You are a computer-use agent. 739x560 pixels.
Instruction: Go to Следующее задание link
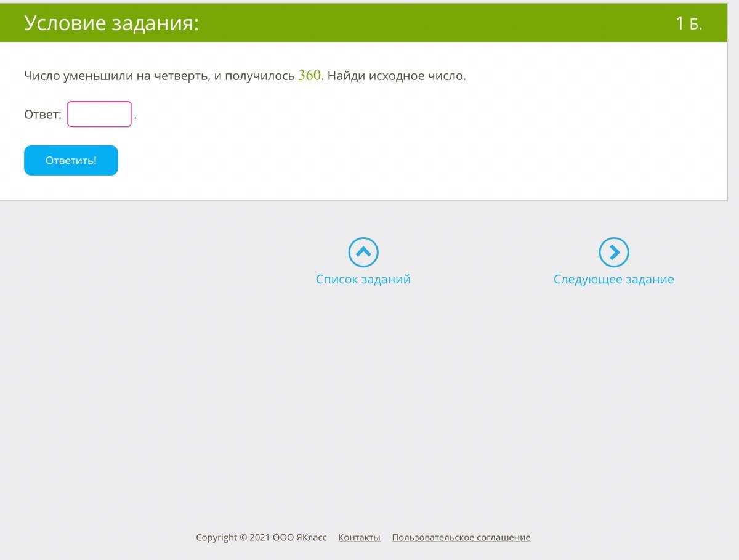point(614,279)
